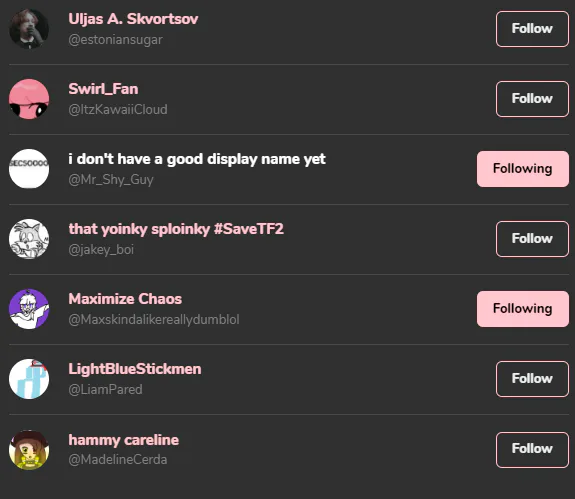Open hammy careline's avatar

pyautogui.click(x=29, y=450)
